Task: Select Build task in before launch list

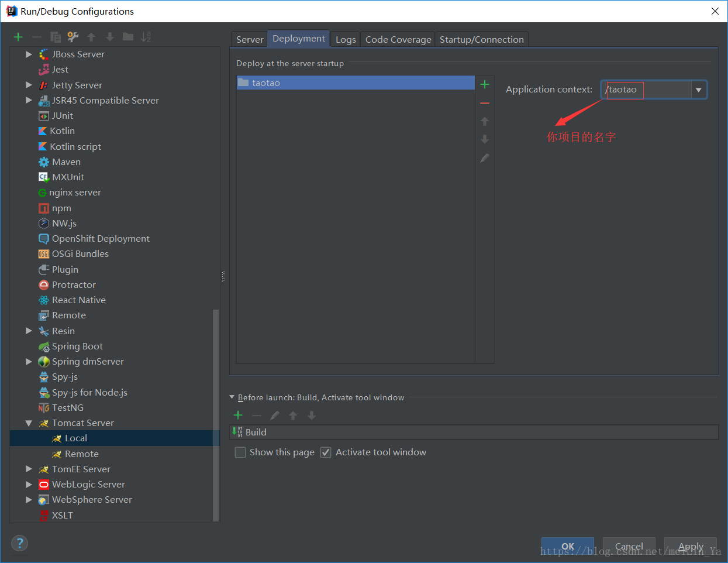Action: coord(474,432)
